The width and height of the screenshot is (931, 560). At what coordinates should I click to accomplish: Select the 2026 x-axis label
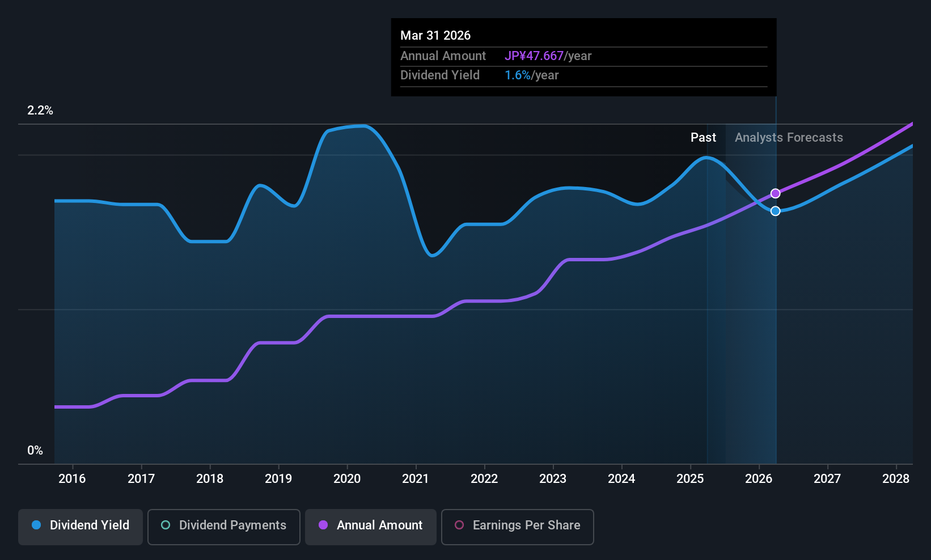tap(759, 479)
